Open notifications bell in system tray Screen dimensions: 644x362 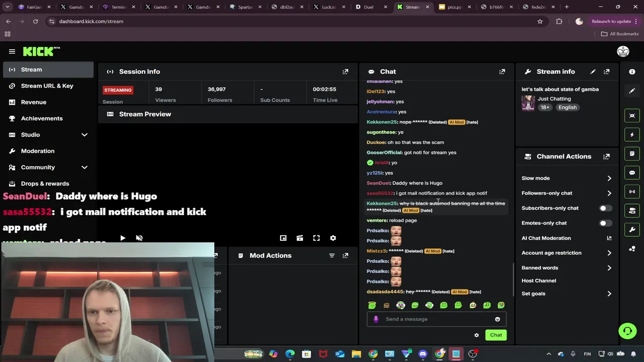point(633,354)
